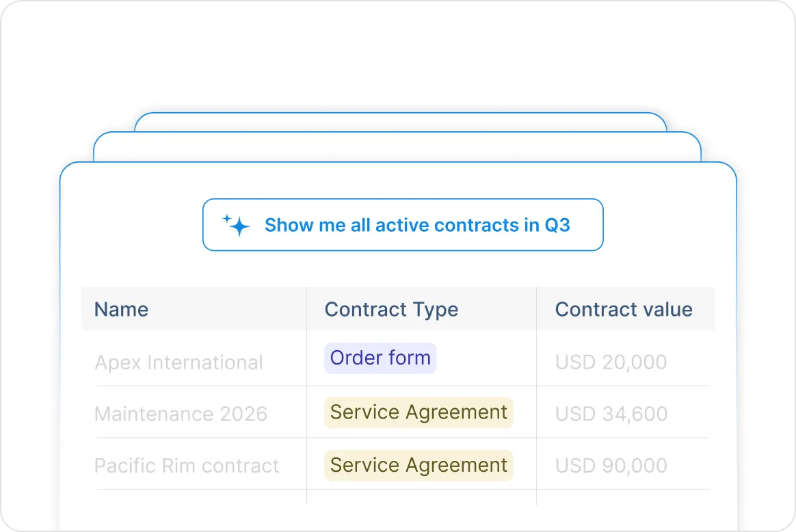This screenshot has height=532, width=796.
Task: Click the empty Contract Type cell below last row
Action: (x=421, y=497)
